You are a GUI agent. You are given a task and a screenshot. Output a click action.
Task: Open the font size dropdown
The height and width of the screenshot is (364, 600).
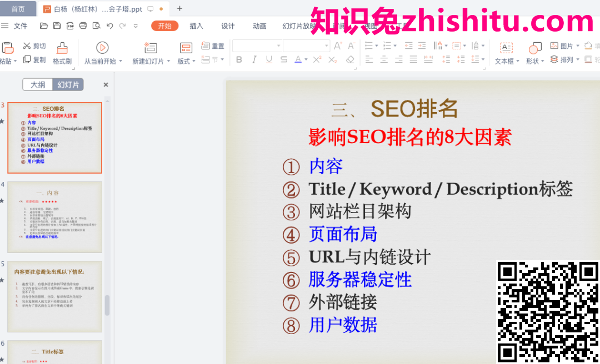[327, 46]
